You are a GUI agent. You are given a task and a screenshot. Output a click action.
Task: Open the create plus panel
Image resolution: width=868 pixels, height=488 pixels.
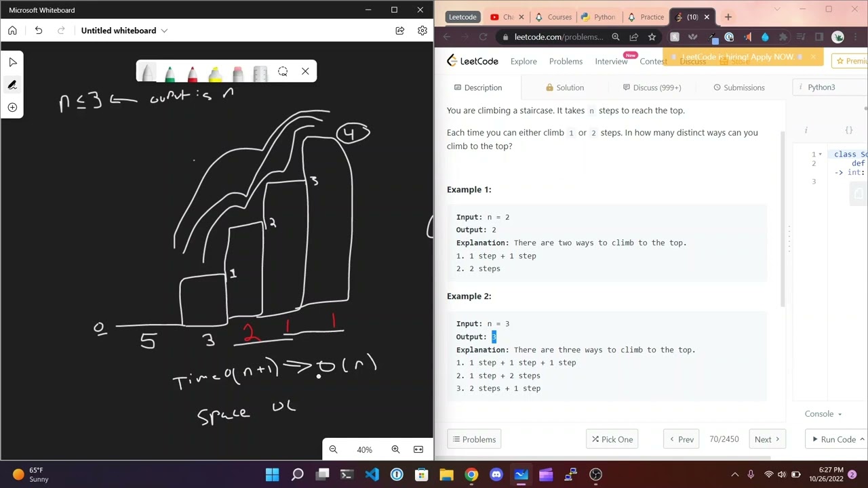point(12,107)
